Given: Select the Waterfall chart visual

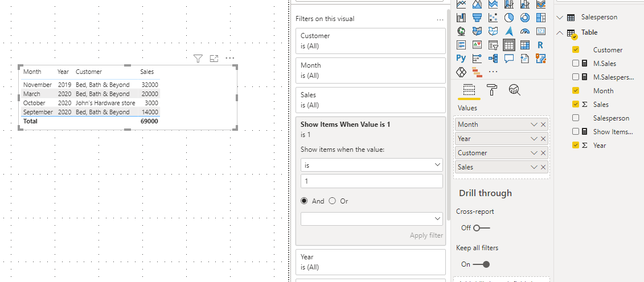Looking at the screenshot, I should [x=461, y=18].
